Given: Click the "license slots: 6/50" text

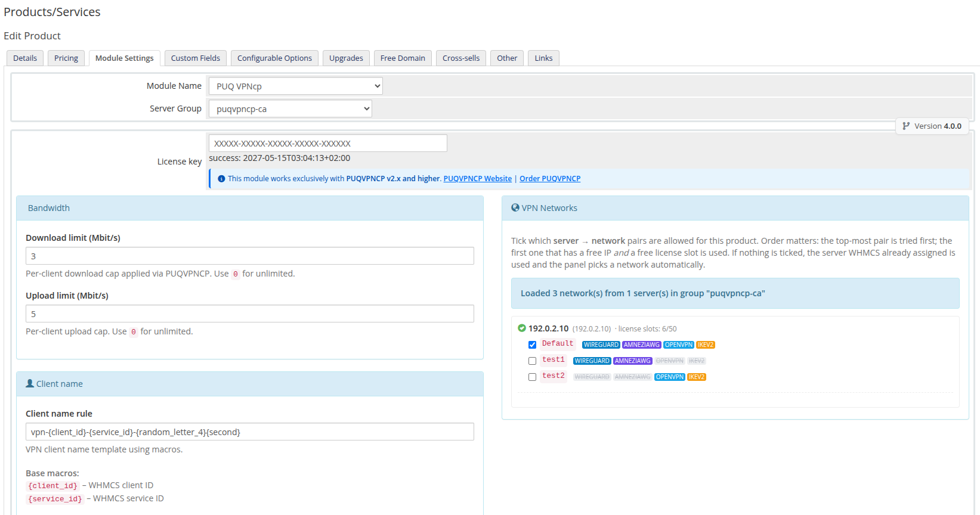Looking at the screenshot, I should [647, 328].
